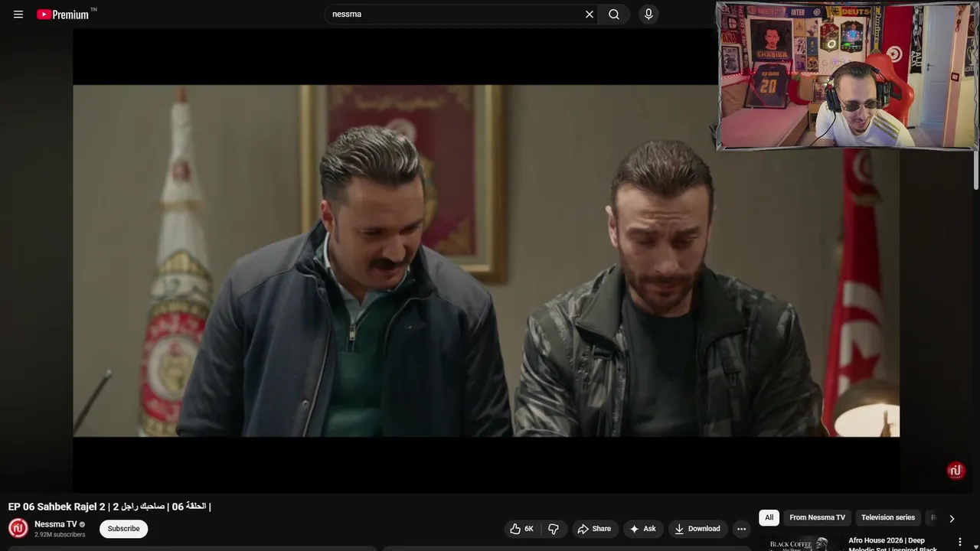Show next filter chips arrow
Viewport: 980px width, 551px height.
pyautogui.click(x=952, y=518)
